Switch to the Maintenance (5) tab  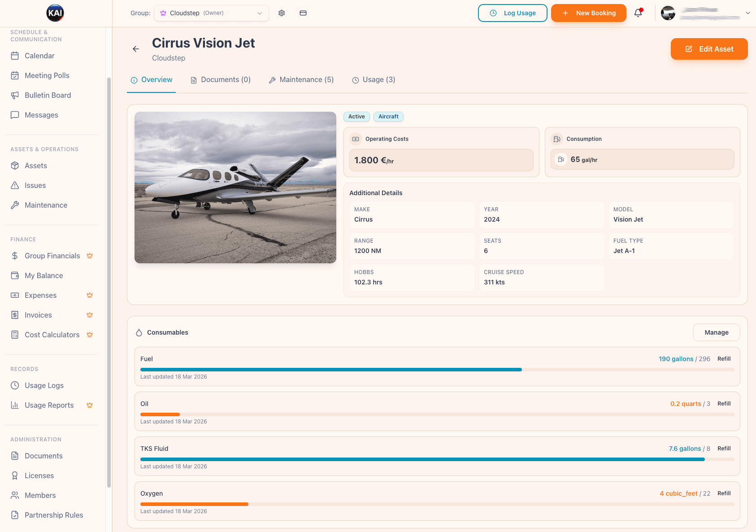[x=301, y=79]
